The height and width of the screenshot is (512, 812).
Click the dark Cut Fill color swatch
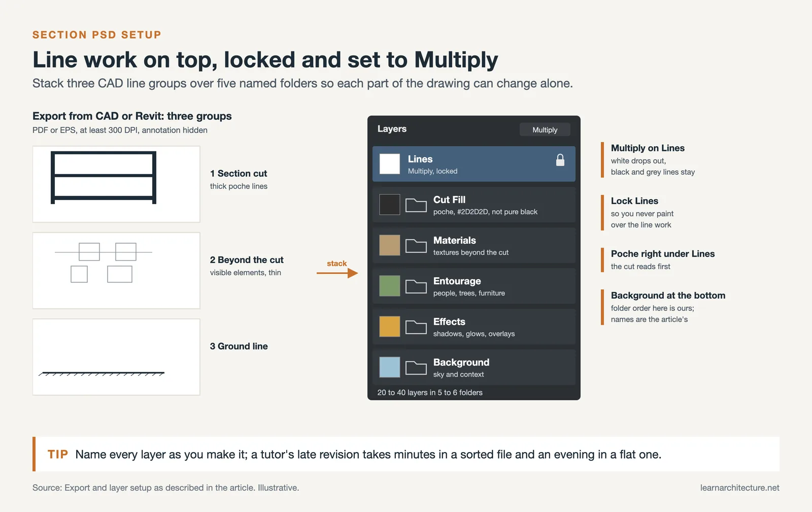(390, 205)
